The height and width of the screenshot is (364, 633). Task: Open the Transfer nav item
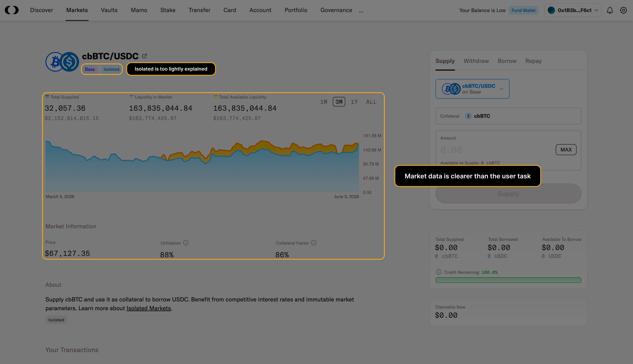[x=199, y=10]
